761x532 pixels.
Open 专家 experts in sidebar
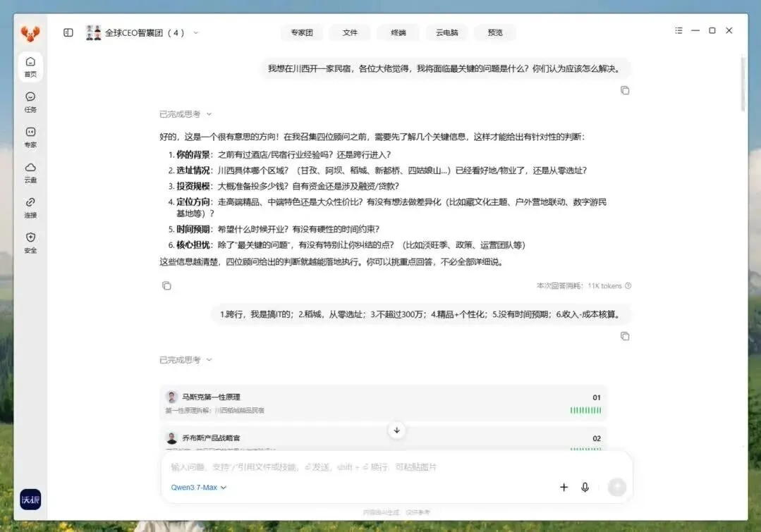(x=30, y=137)
